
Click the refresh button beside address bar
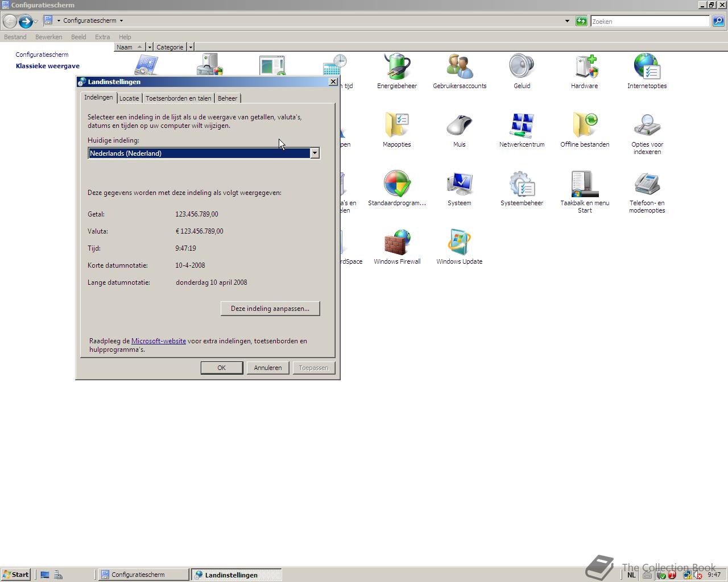point(581,21)
